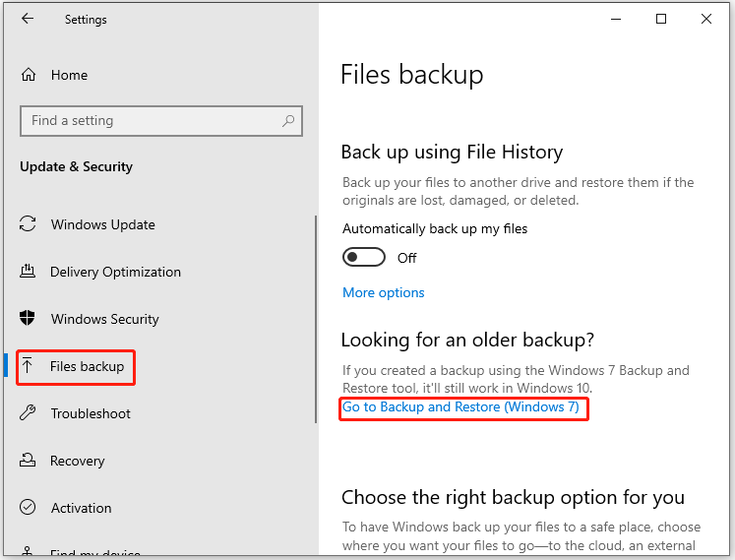735x560 pixels.
Task: Click the search magnifier icon
Action: 288,121
